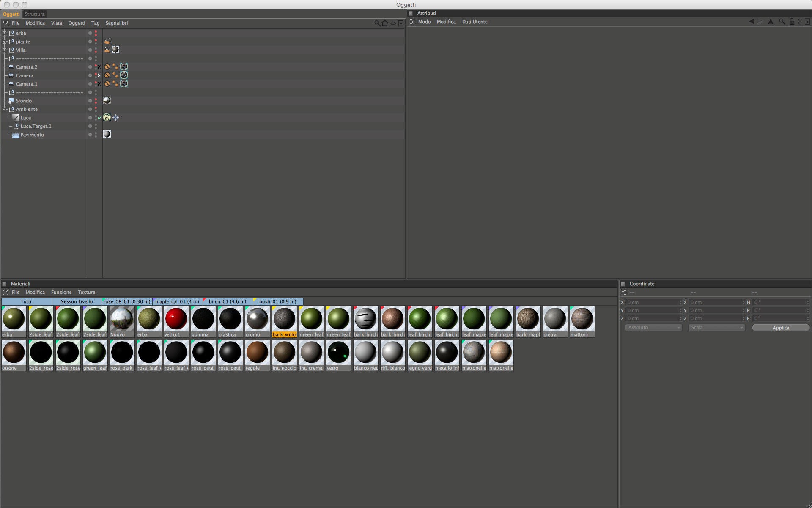The height and width of the screenshot is (508, 812).
Task: Expand the erba object group
Action: coord(5,33)
